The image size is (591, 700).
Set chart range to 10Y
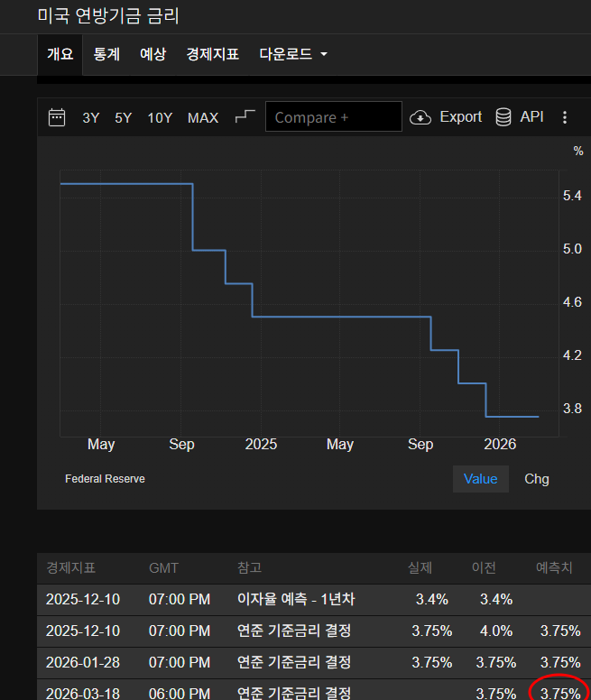(x=160, y=117)
